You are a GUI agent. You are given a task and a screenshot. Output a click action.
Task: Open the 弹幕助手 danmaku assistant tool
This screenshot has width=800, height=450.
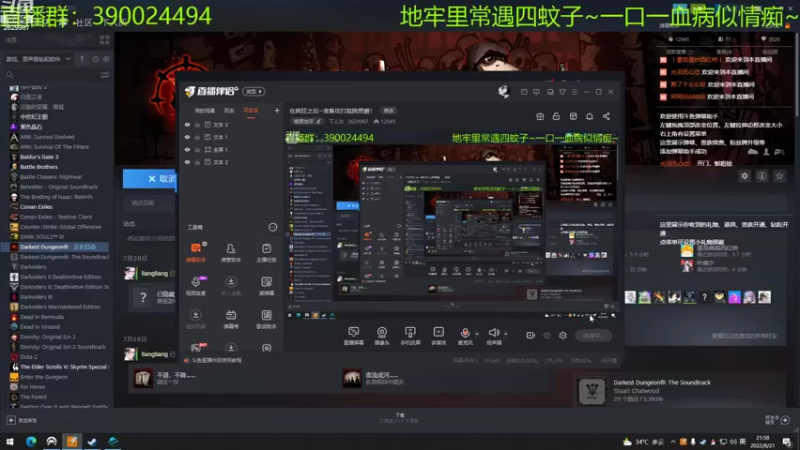tap(196, 253)
